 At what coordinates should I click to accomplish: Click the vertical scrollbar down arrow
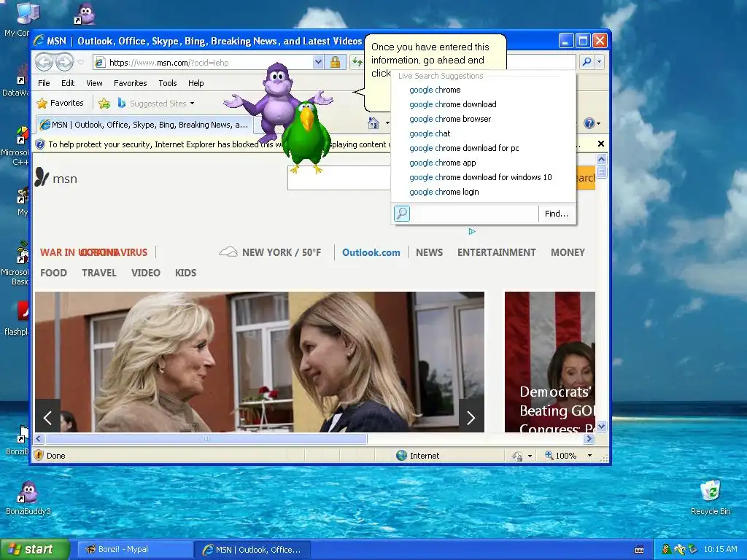point(601,426)
